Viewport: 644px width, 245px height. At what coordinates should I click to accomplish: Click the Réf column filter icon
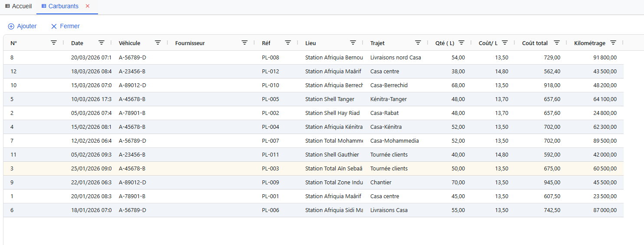(x=288, y=42)
